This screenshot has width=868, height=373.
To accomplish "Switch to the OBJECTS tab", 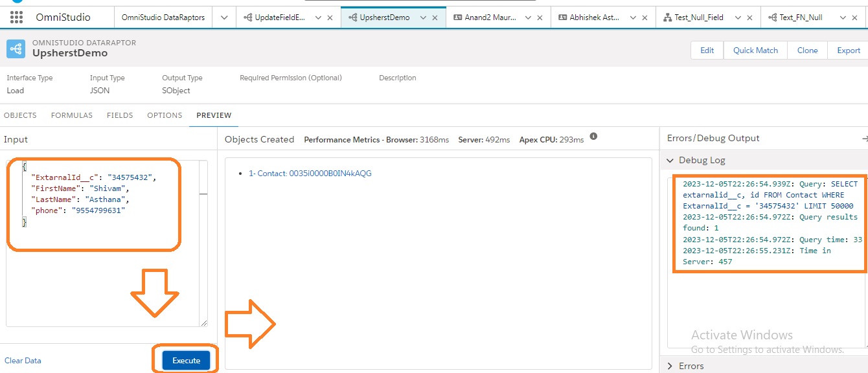I will (20, 115).
